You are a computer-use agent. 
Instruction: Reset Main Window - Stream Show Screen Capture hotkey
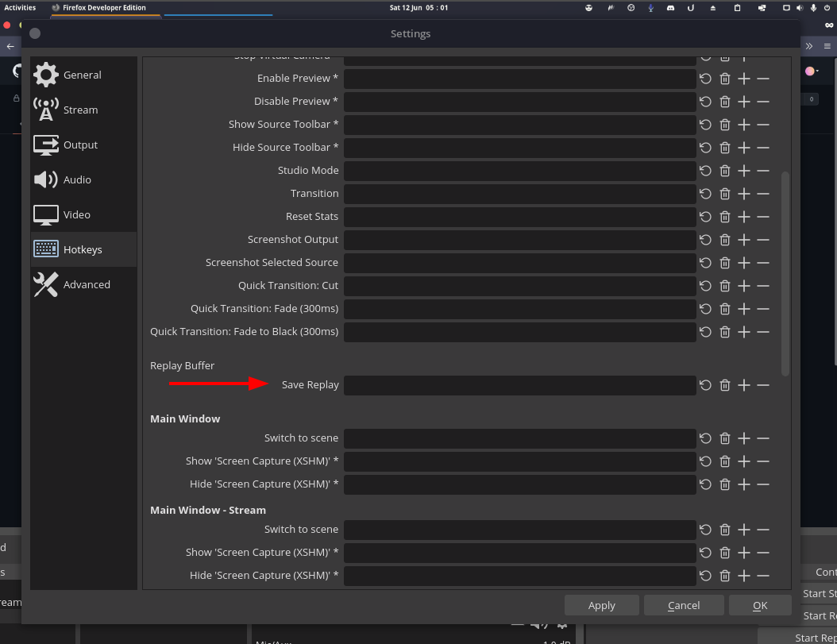point(706,553)
